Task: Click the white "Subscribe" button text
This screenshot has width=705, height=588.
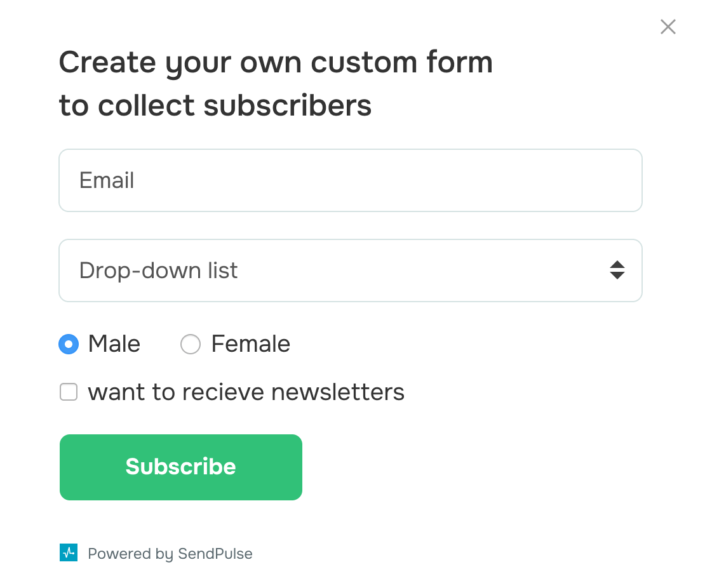Action: coord(180,467)
